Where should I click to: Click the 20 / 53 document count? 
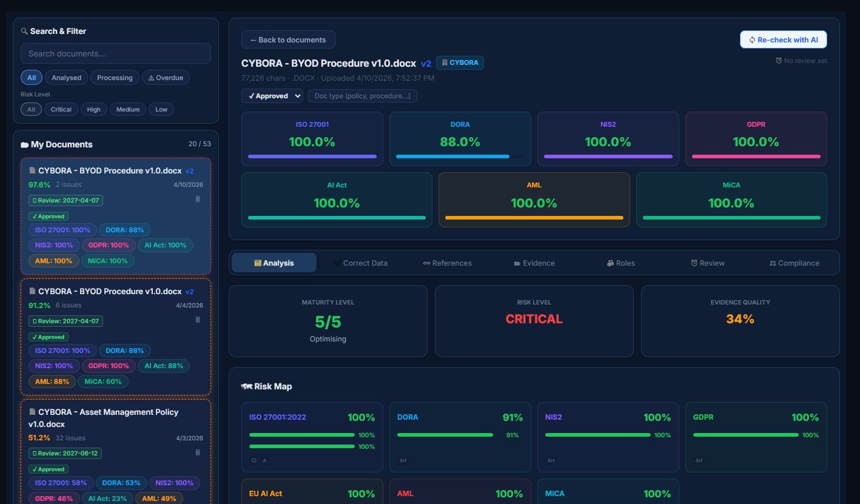tap(200, 144)
